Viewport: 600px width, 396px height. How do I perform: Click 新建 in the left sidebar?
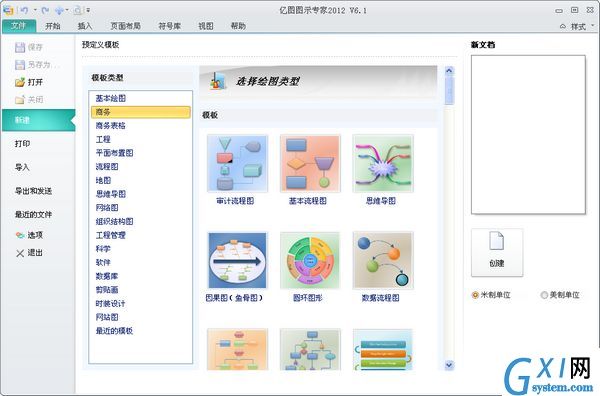pyautogui.click(x=38, y=120)
